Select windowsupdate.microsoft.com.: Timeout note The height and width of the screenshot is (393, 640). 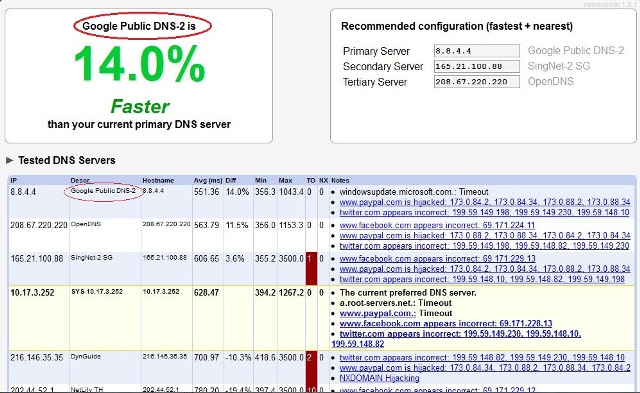[414, 191]
